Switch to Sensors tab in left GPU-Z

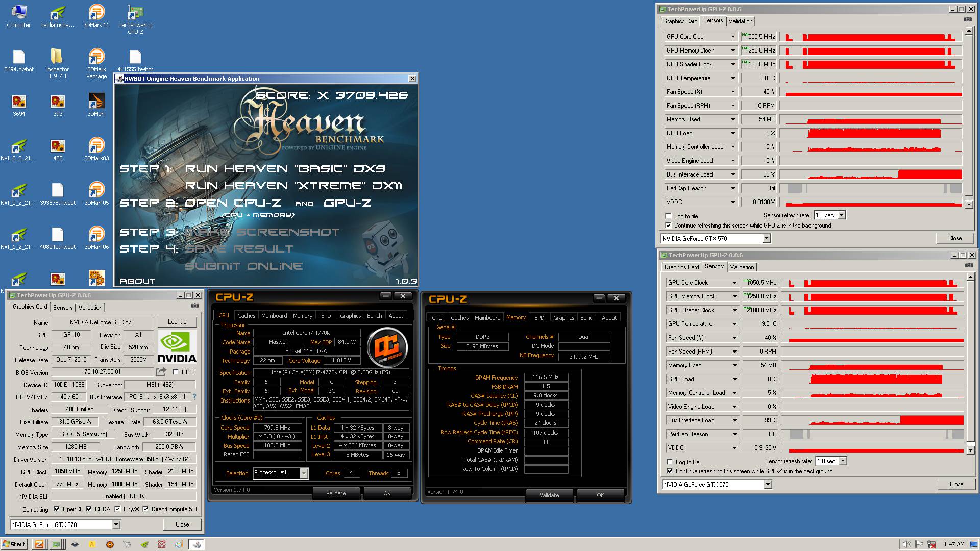pyautogui.click(x=63, y=308)
